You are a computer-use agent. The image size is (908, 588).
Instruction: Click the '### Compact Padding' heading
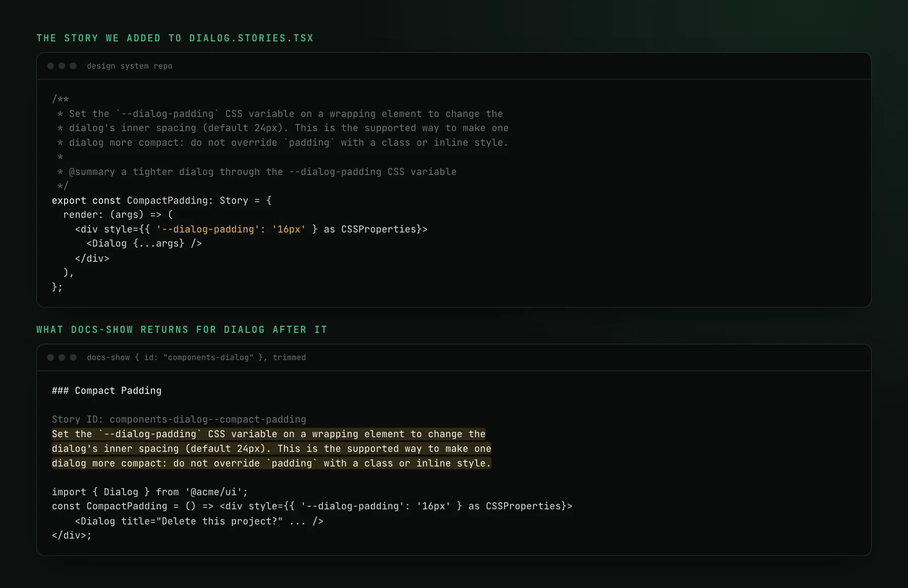pyautogui.click(x=107, y=391)
